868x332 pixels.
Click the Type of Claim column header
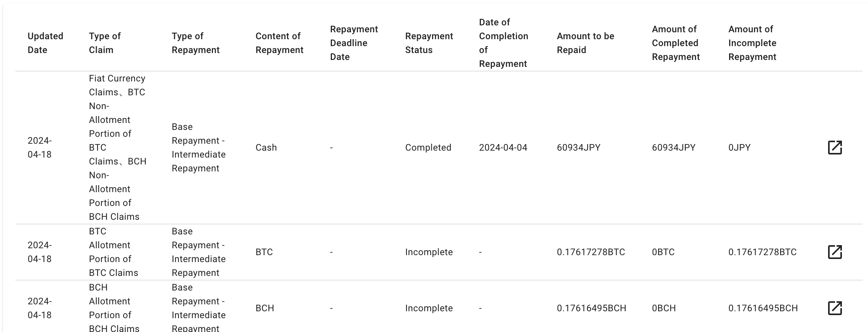[x=105, y=43]
